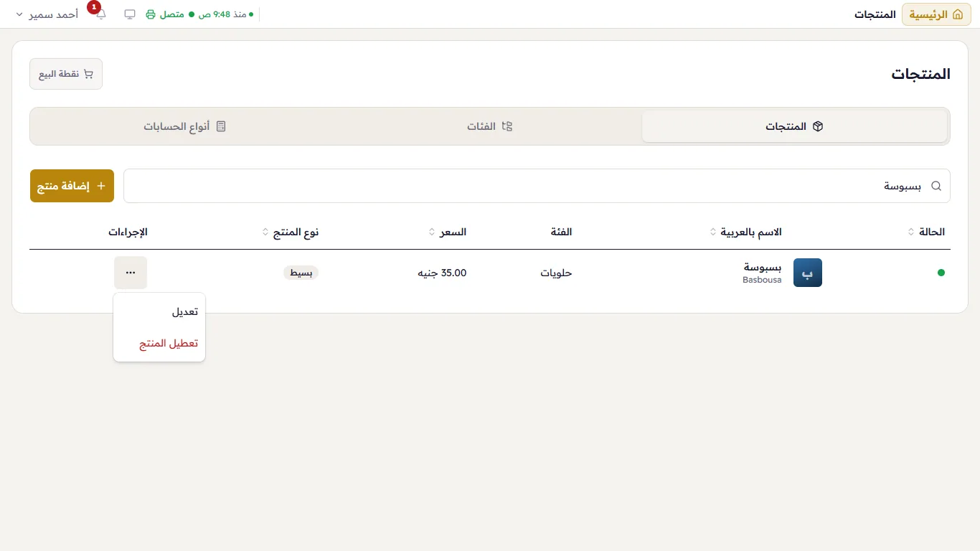Open the notifications bell icon

(100, 14)
